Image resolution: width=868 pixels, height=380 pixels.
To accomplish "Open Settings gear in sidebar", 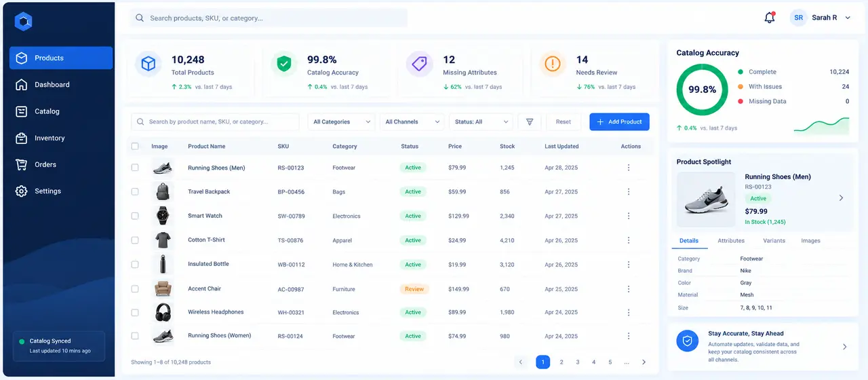I will (x=22, y=191).
